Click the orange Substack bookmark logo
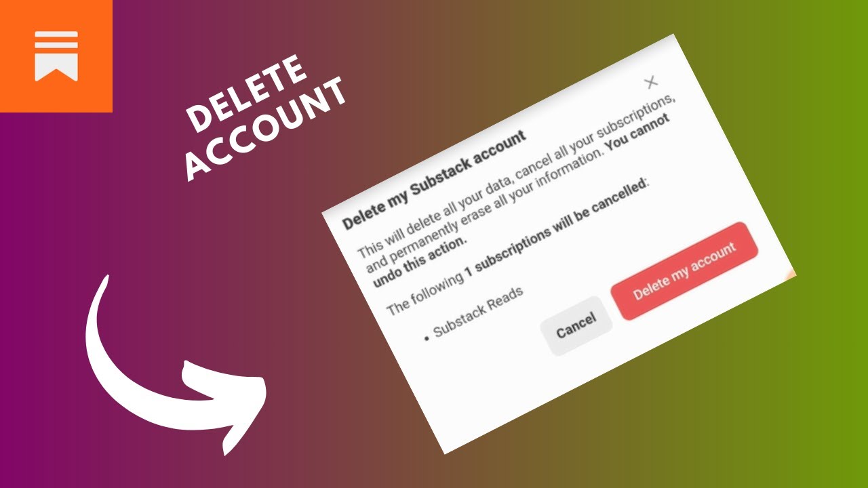The height and width of the screenshot is (488, 868). [x=56, y=56]
